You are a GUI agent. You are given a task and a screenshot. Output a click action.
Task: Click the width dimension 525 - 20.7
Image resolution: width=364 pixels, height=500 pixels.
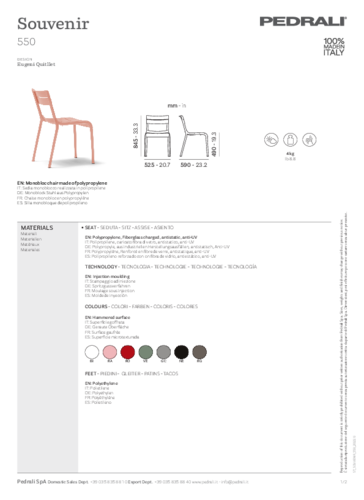[157, 165]
